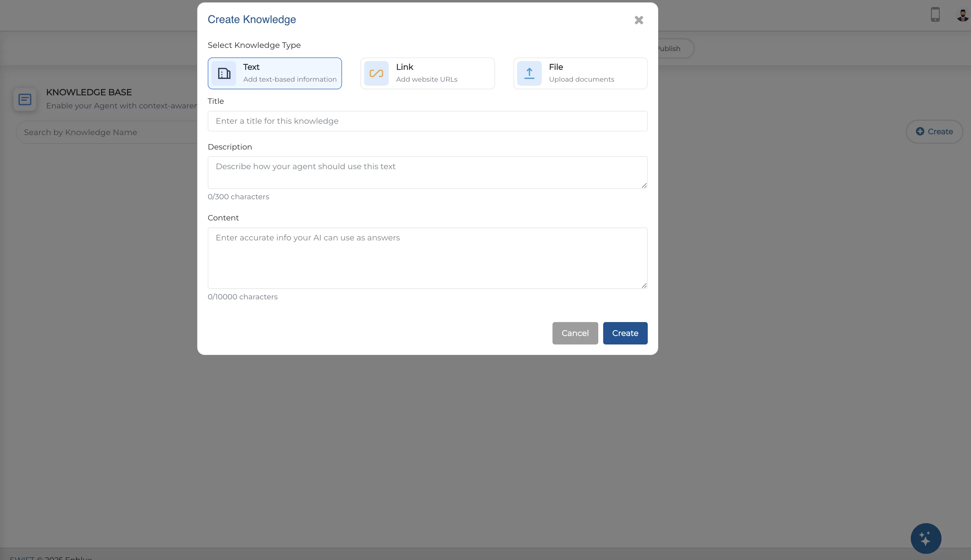Focus the Description text area
The width and height of the screenshot is (971, 560).
(427, 172)
